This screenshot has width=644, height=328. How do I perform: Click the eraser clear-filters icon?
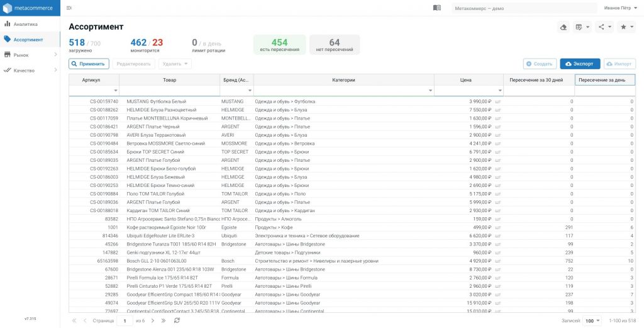point(563,27)
